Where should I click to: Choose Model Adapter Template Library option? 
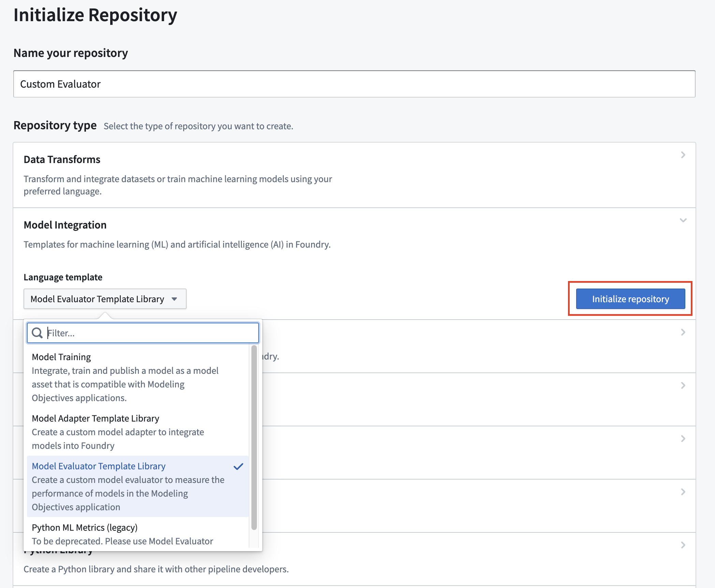[138, 432]
